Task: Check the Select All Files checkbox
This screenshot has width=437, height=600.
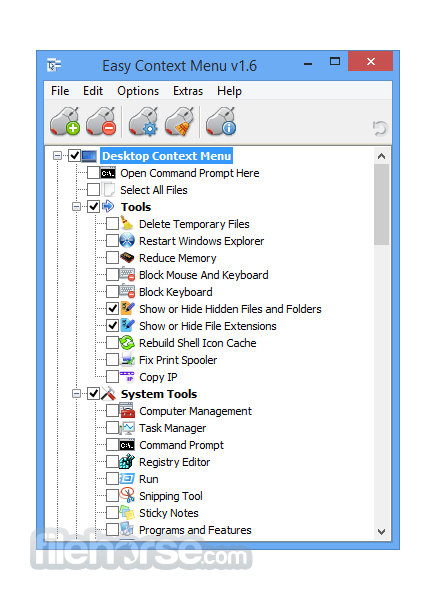Action: point(93,190)
